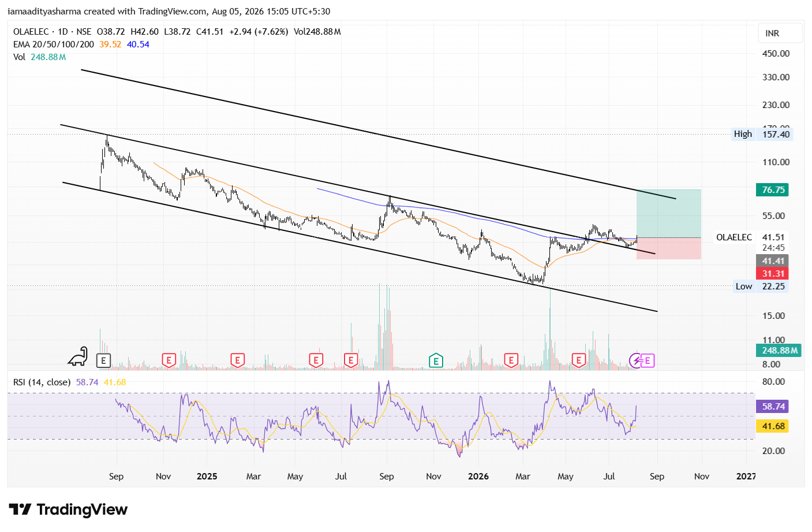The width and height of the screenshot is (812, 532).
Task: Click the orange EMA value 39.52
Action: pyautogui.click(x=110, y=44)
